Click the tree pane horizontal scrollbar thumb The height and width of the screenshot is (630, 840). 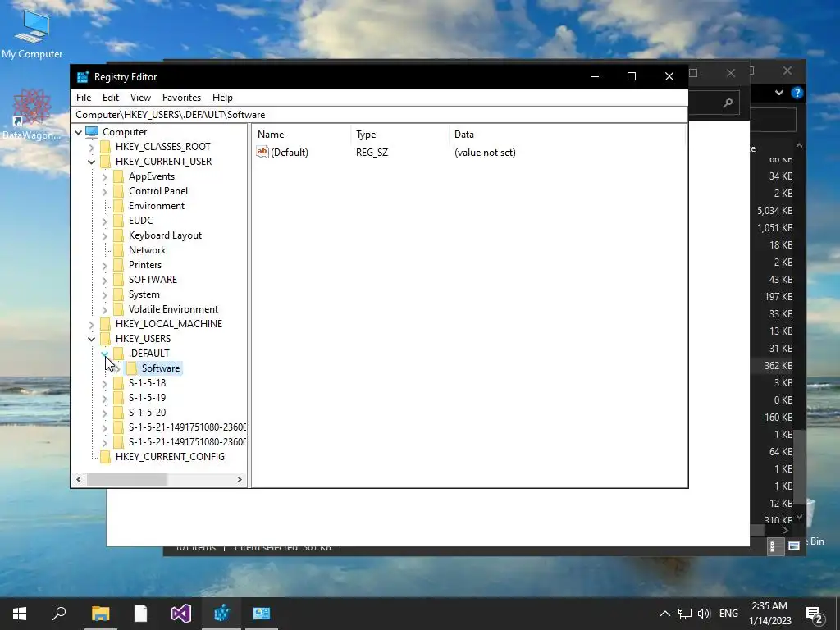(127, 479)
